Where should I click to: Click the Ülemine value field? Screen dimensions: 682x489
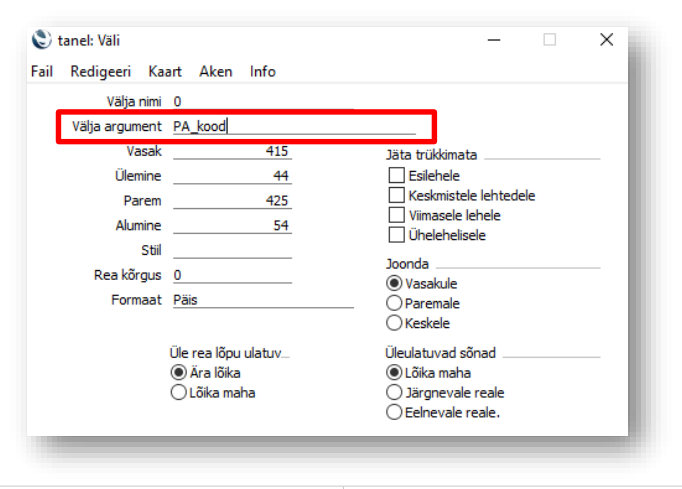[x=232, y=176]
